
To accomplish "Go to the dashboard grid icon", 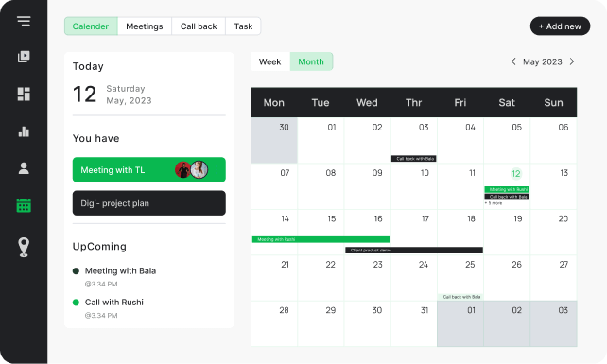I will click(x=24, y=95).
